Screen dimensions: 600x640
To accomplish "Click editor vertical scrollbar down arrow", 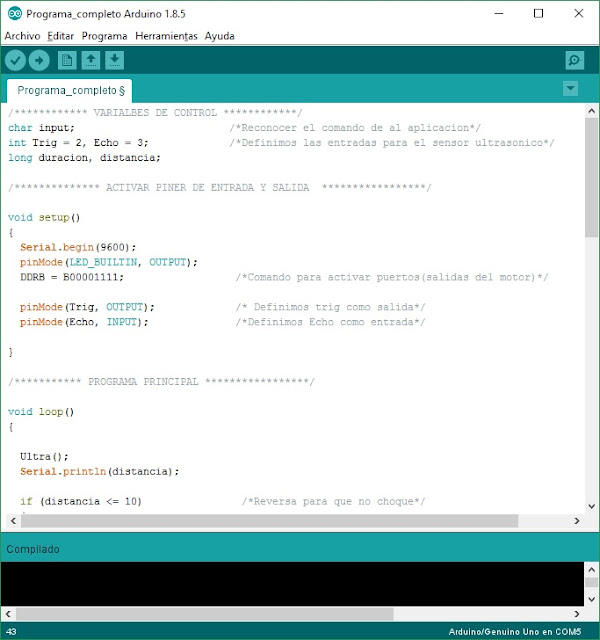I will point(591,506).
